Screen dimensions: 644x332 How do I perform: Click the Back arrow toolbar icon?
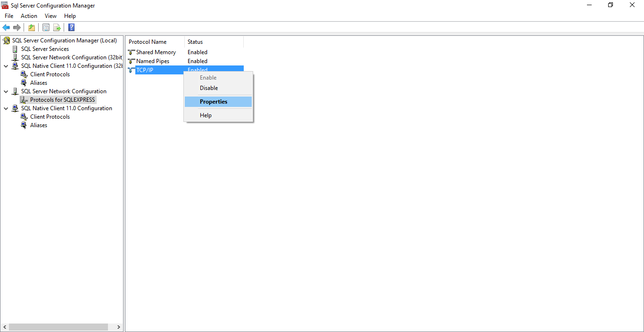click(x=6, y=27)
